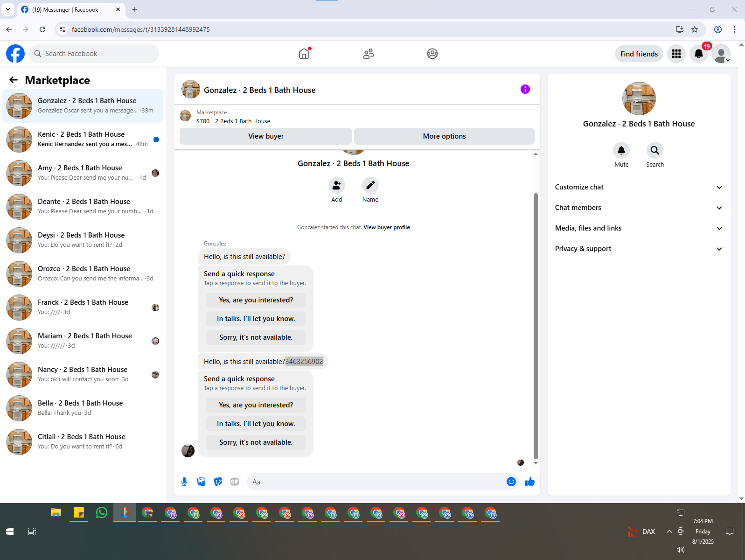Expand Chat members section
This screenshot has height=560, width=745.
(639, 208)
